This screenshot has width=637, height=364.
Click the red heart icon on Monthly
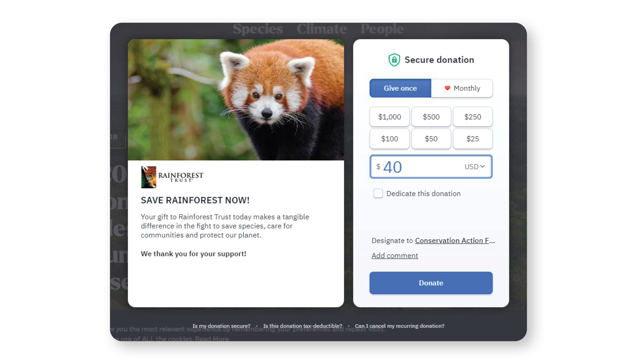[447, 88]
